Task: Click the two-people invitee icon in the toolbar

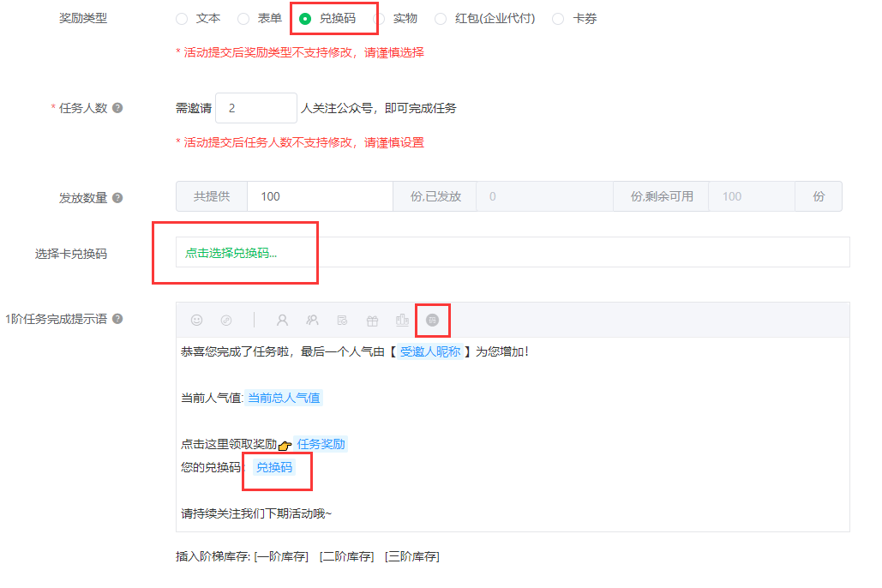Action: pos(313,320)
